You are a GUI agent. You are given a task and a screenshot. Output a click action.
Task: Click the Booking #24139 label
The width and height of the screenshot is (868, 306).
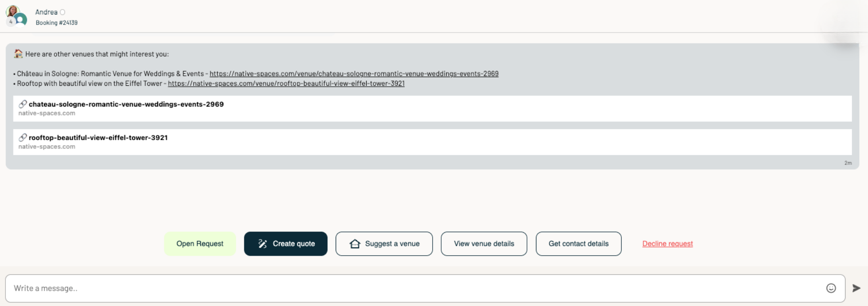[x=57, y=22]
